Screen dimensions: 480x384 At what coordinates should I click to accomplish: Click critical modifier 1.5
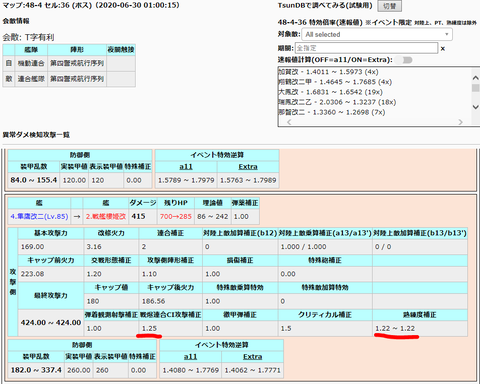(286, 328)
